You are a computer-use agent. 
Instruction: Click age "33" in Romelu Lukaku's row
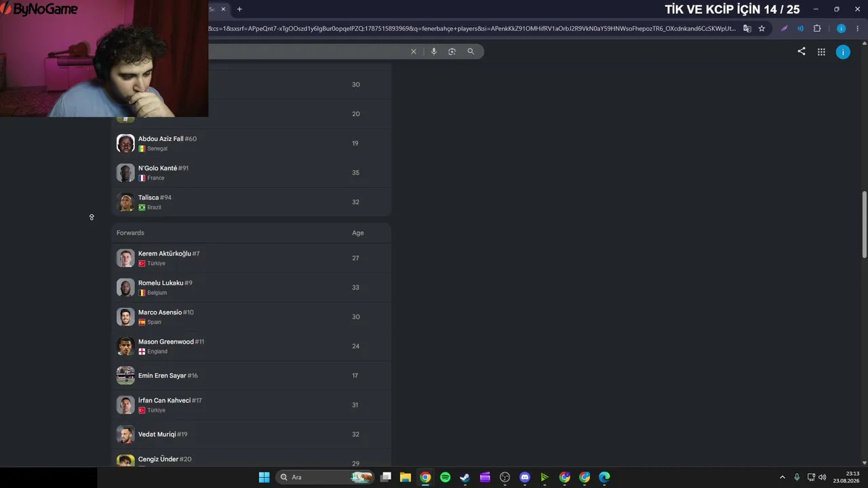[355, 287]
